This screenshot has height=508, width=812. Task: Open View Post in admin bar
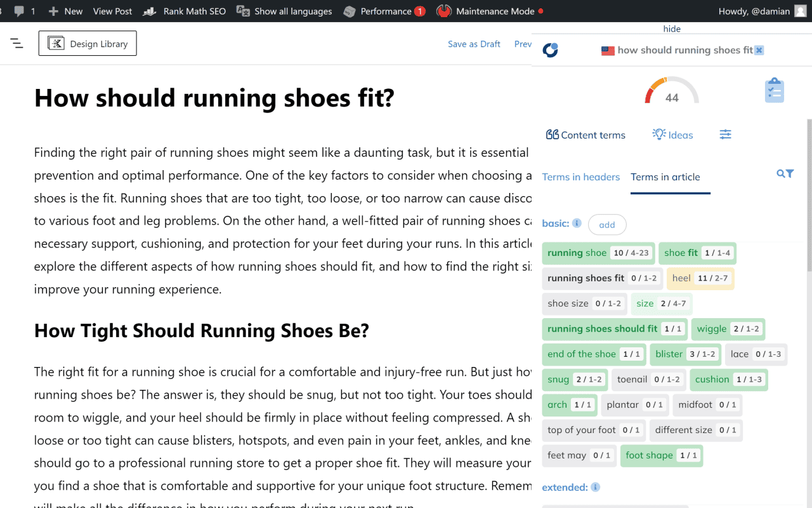(112, 11)
